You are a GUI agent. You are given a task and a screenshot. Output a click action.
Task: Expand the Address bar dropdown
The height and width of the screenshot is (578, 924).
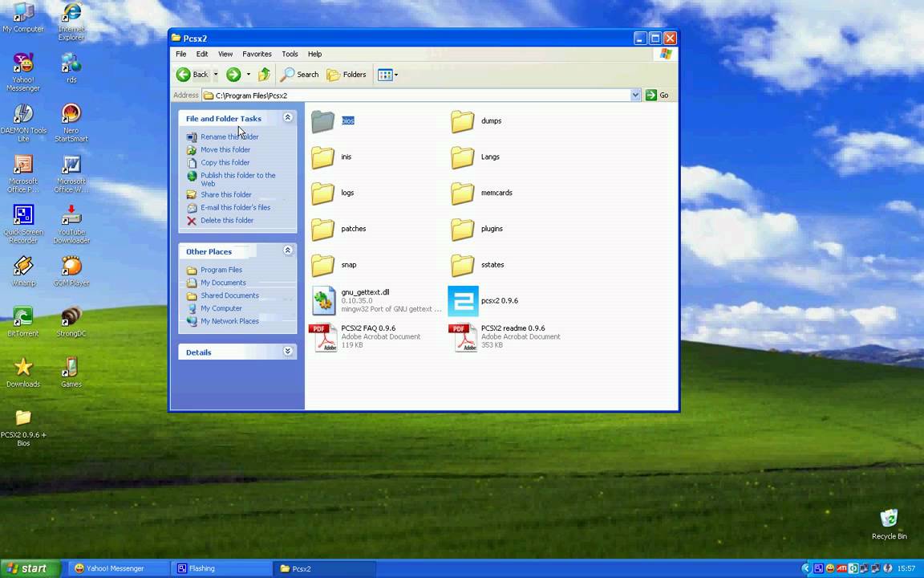click(x=635, y=95)
